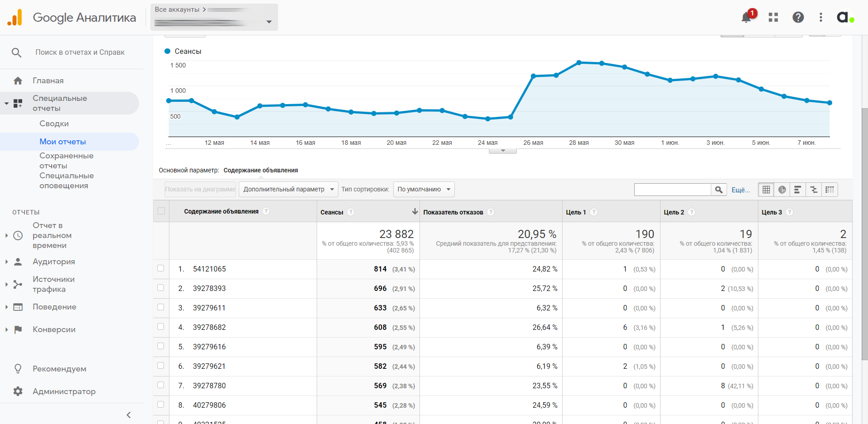Check the row for 54121065
The height and width of the screenshot is (424, 868).
[160, 268]
